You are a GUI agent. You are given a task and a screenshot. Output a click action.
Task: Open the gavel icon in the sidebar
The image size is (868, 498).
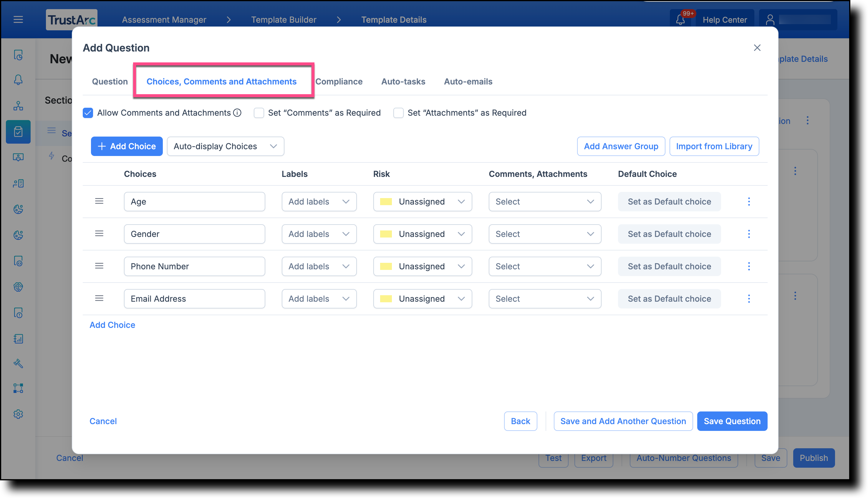pos(18,363)
